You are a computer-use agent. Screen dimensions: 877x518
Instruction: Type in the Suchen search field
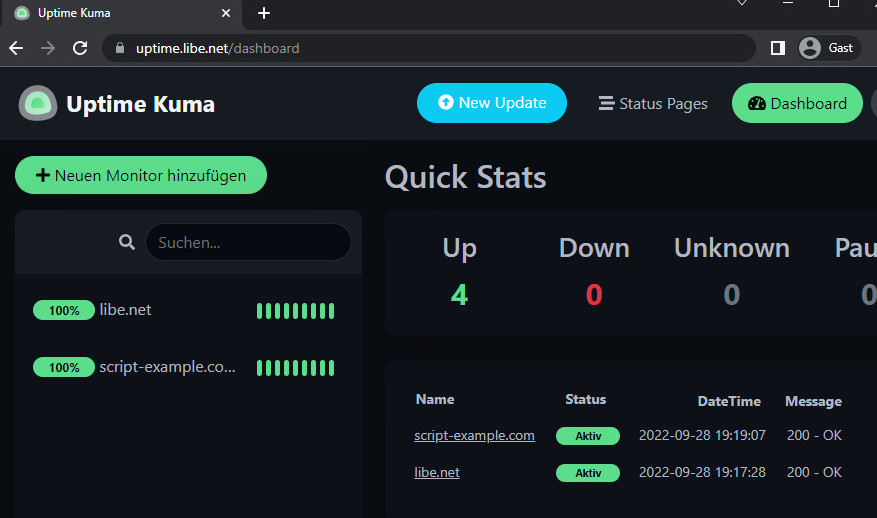248,242
